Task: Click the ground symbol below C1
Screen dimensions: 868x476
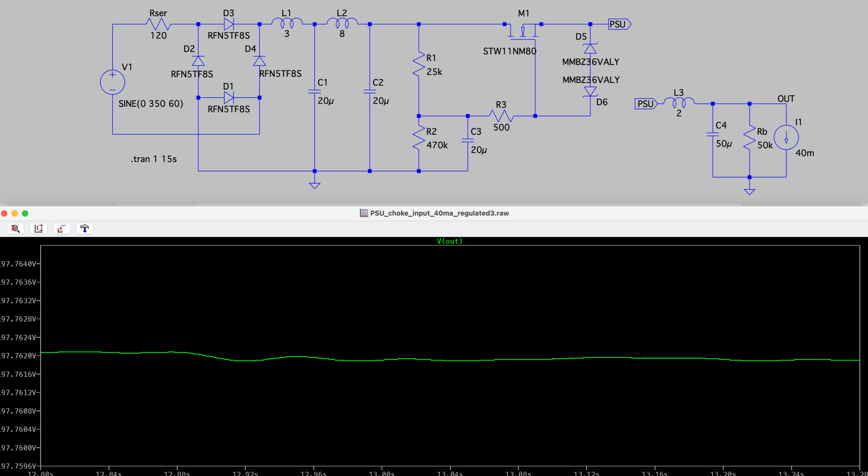Action: (x=314, y=185)
